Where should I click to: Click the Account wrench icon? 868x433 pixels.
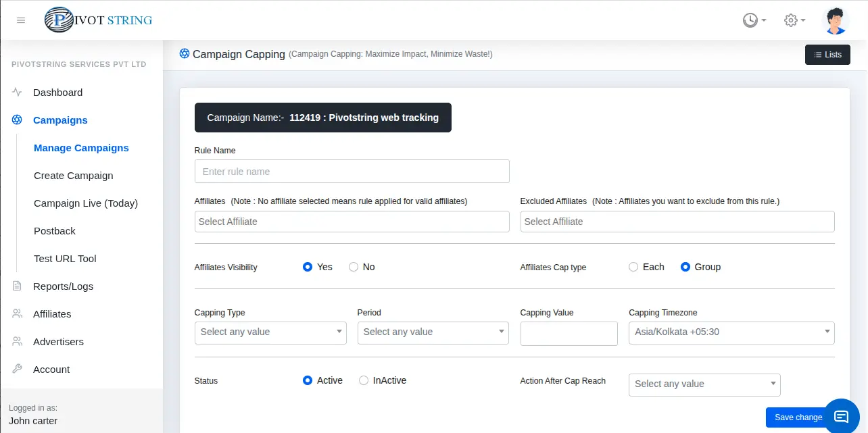pyautogui.click(x=18, y=370)
